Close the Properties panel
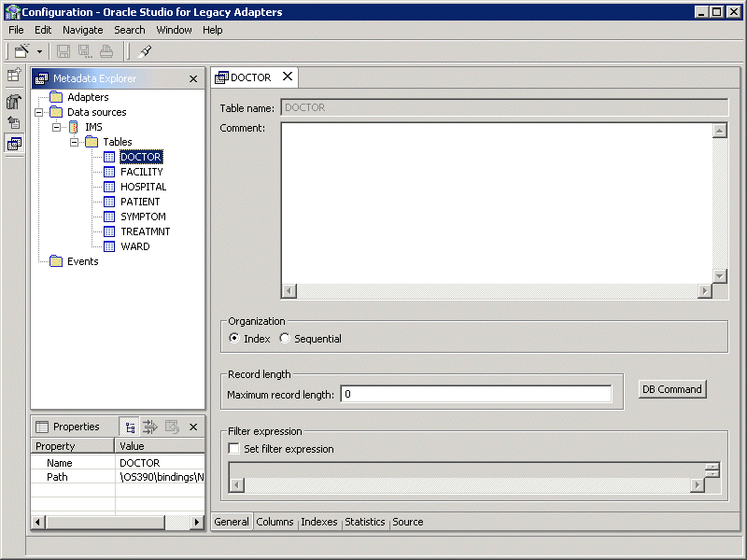The height and width of the screenshot is (560, 747). (193, 427)
